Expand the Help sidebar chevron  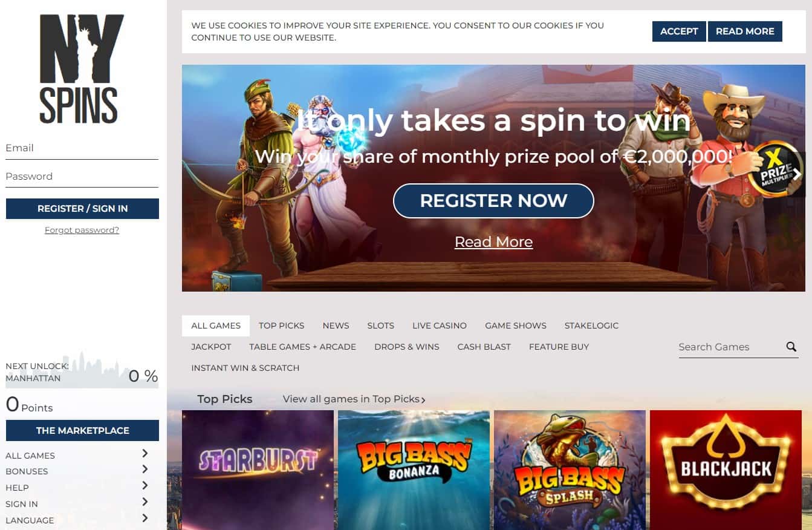click(145, 485)
